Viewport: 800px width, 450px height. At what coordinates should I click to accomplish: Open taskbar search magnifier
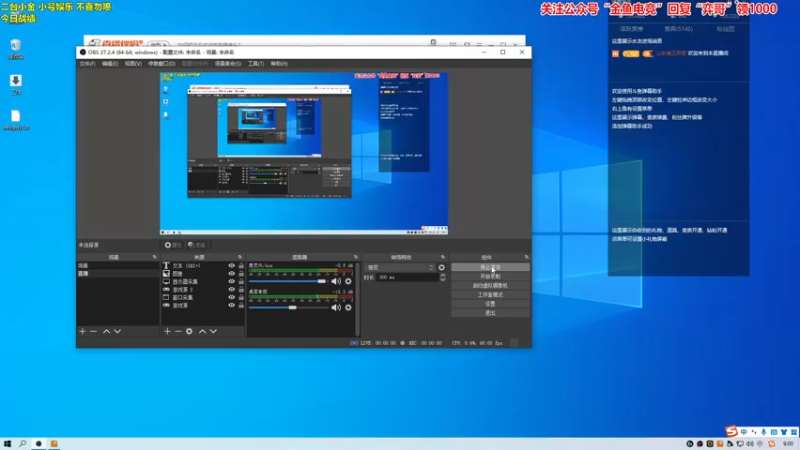22,444
